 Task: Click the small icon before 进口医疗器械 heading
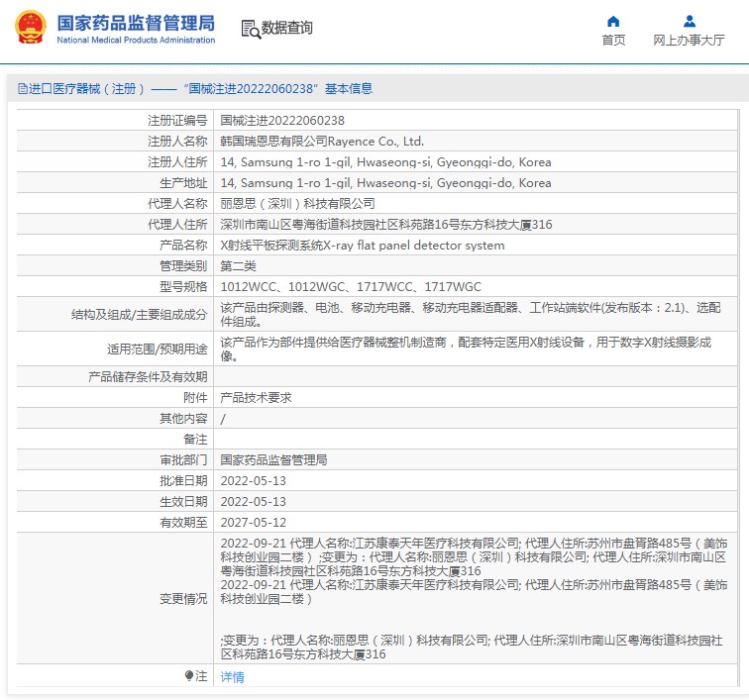[x=21, y=89]
